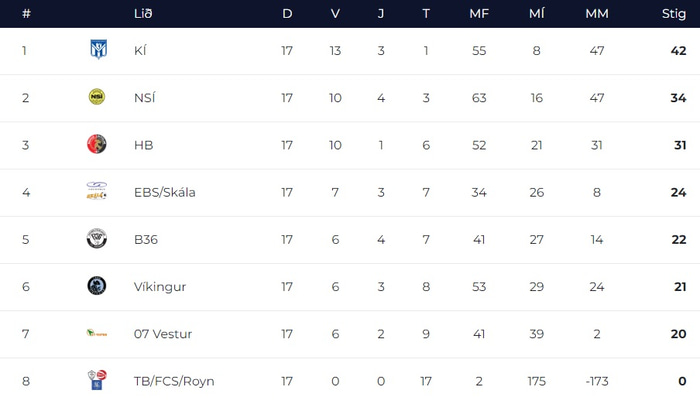Click the Lið column header

(x=142, y=14)
